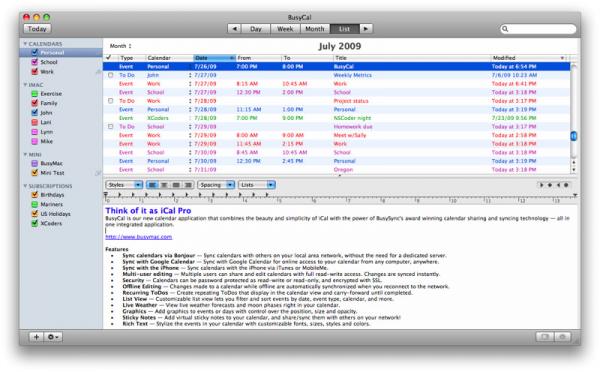The image size is (600, 372).
Task: Uncheck the John calendar
Action: coord(34,113)
